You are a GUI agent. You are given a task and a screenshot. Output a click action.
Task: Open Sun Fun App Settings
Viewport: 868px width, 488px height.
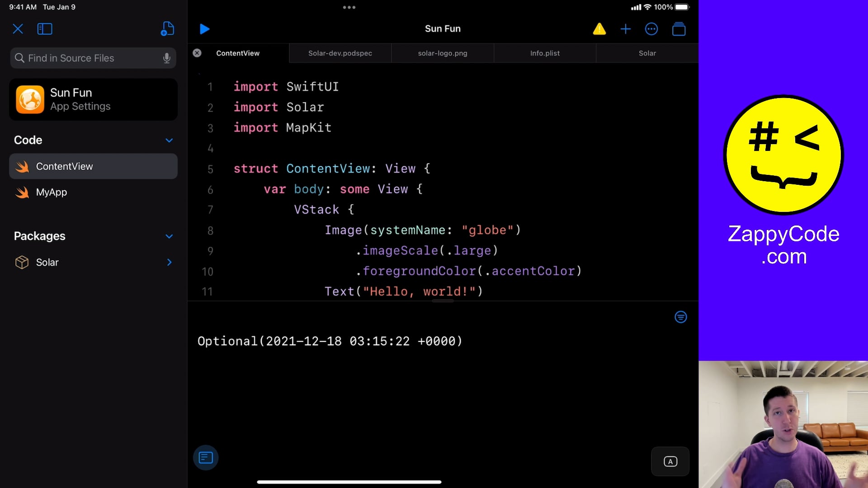click(x=93, y=99)
